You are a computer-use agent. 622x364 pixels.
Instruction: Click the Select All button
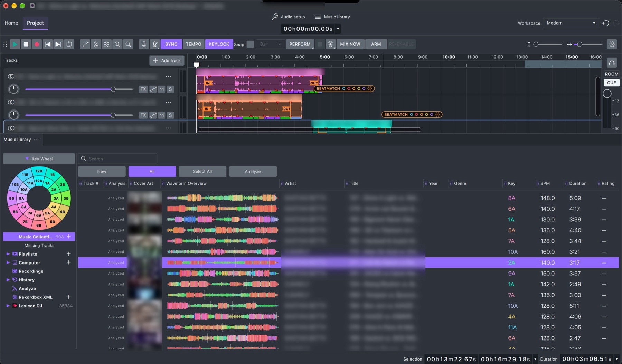202,171
